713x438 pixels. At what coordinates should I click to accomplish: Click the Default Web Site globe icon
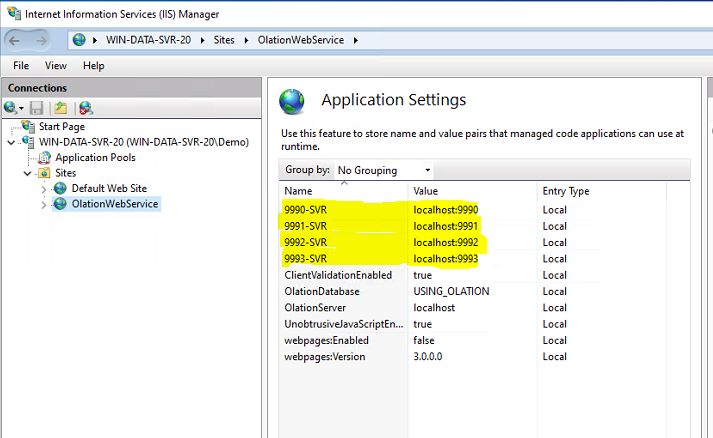coord(60,188)
